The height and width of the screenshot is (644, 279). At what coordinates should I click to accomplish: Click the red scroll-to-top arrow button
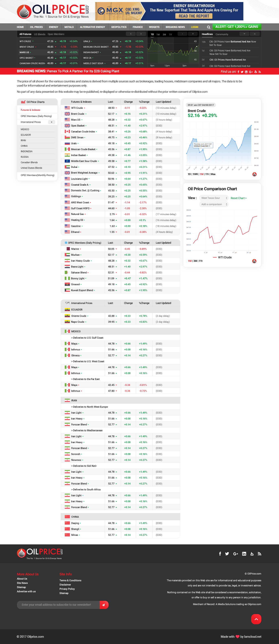(256, 619)
